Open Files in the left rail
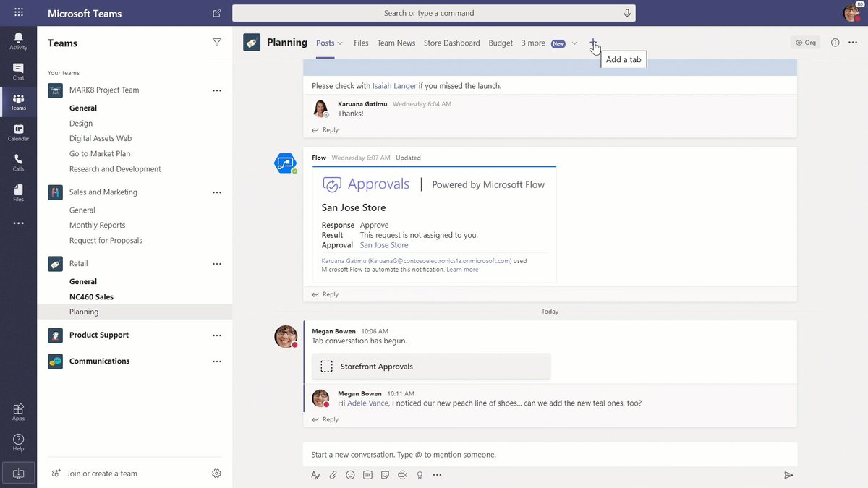The image size is (868, 488). 18,193
